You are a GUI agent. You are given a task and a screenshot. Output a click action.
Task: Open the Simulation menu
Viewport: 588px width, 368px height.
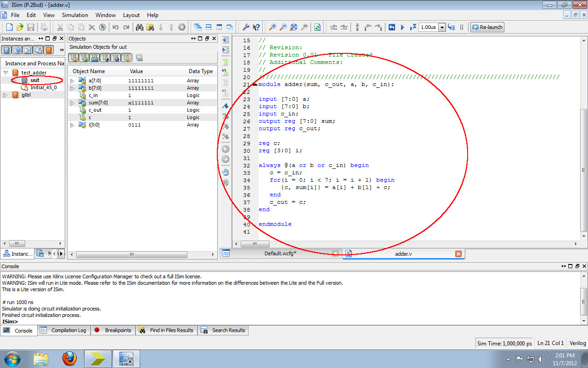coord(75,15)
